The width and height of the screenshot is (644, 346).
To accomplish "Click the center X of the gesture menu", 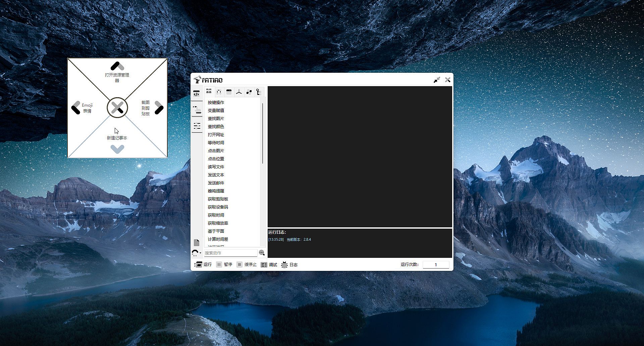I will 117,108.
